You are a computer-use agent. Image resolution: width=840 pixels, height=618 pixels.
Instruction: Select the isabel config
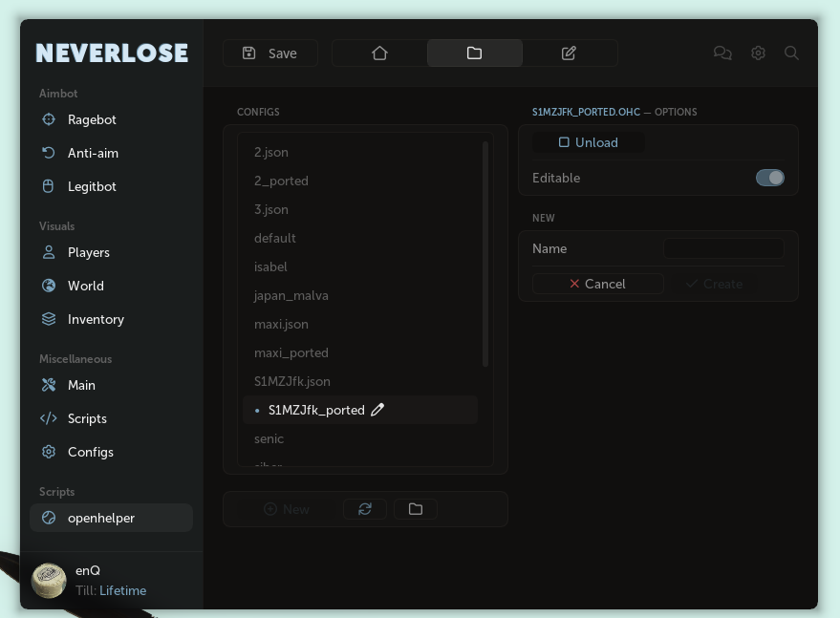(360, 266)
